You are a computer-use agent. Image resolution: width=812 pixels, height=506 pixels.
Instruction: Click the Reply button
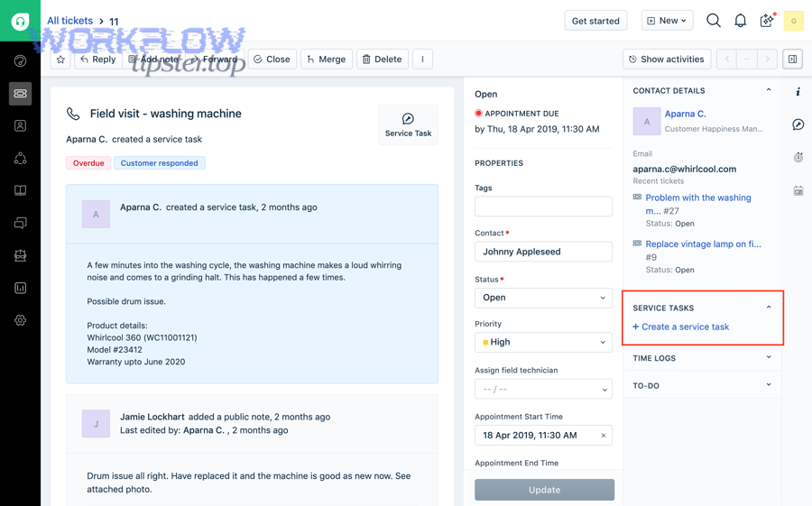click(x=98, y=60)
